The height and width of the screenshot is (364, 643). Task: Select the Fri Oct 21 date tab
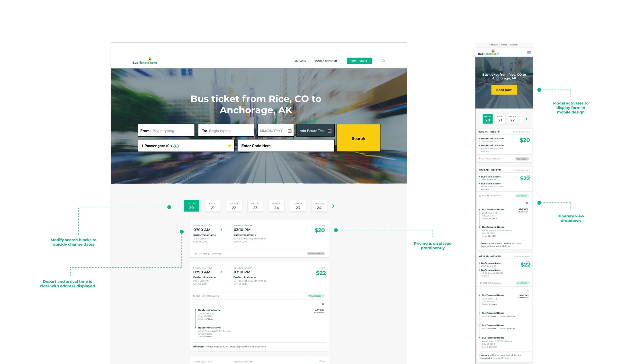pos(213,206)
